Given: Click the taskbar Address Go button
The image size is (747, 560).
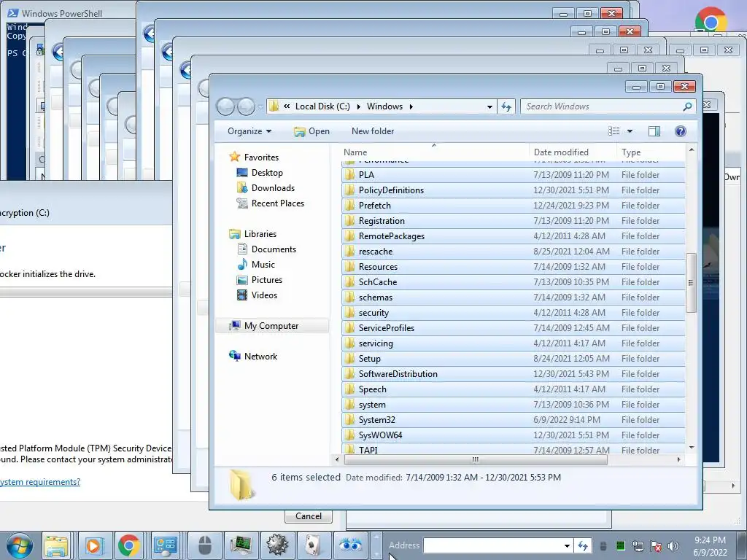Looking at the screenshot, I should (x=582, y=545).
